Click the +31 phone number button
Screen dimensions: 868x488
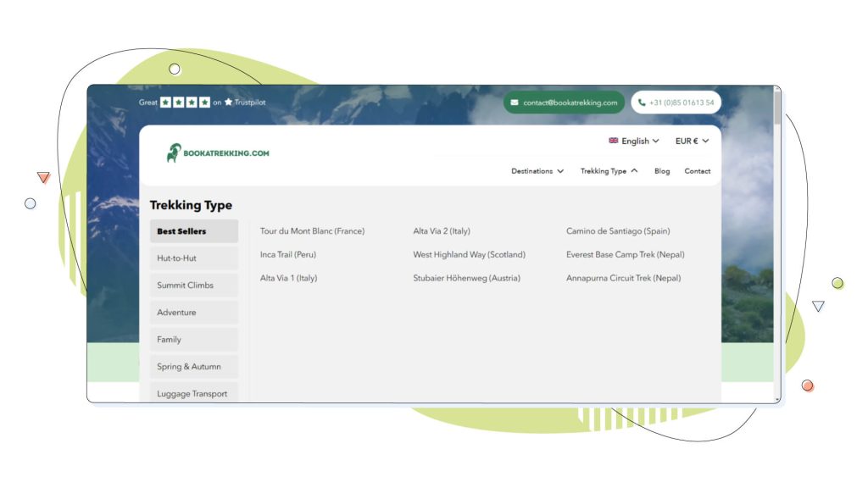676,103
